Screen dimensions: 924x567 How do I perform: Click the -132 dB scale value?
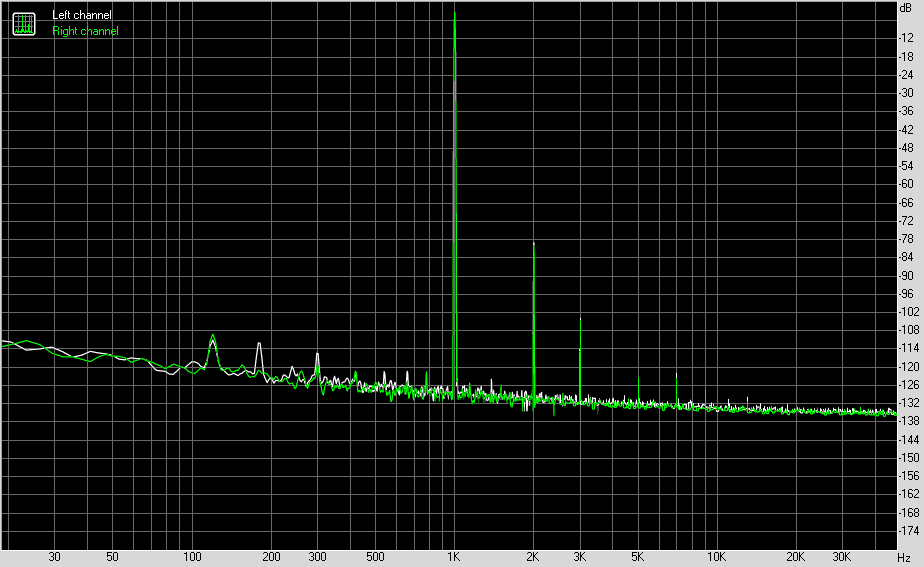(909, 403)
